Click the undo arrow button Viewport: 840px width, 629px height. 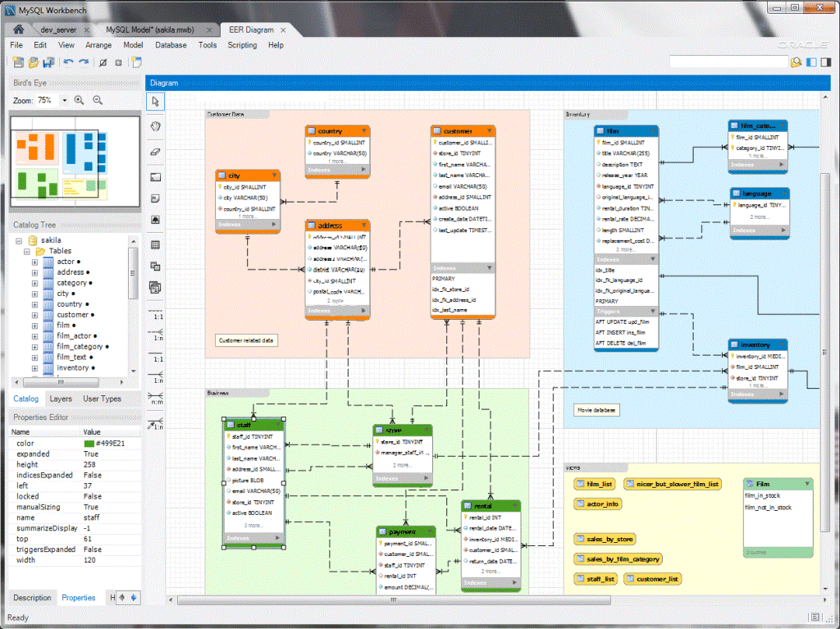(x=68, y=62)
